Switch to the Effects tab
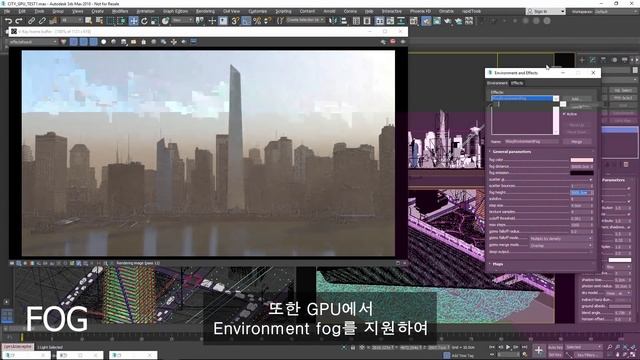 517,83
